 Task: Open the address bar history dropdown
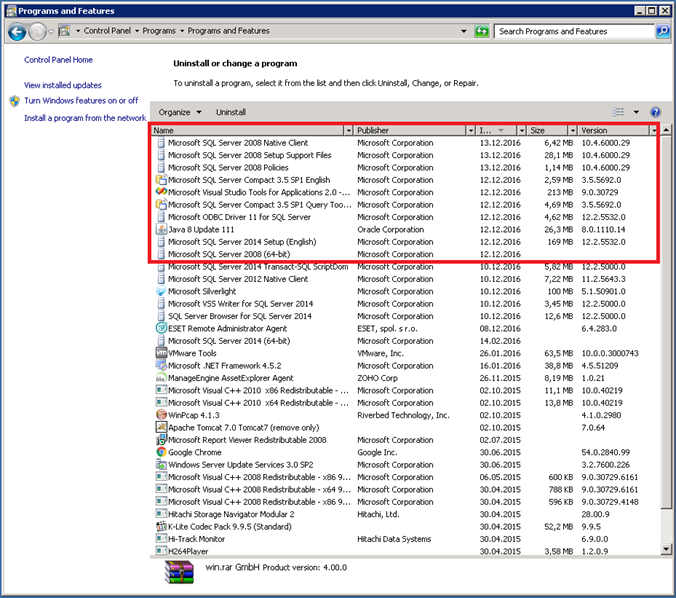463,31
